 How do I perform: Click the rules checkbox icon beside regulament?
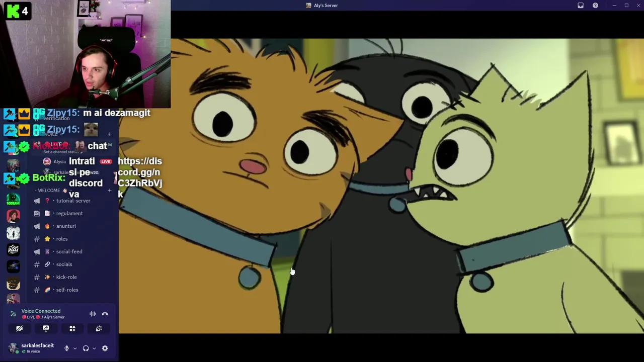coord(37,213)
